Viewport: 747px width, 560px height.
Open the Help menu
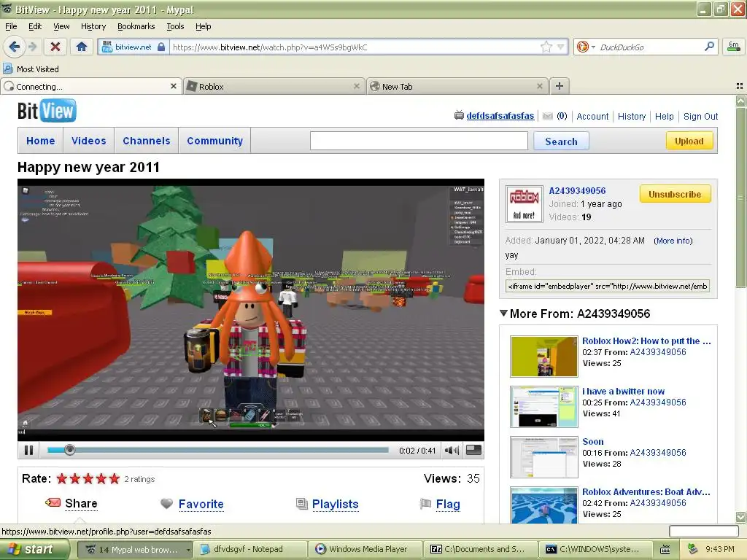click(203, 26)
